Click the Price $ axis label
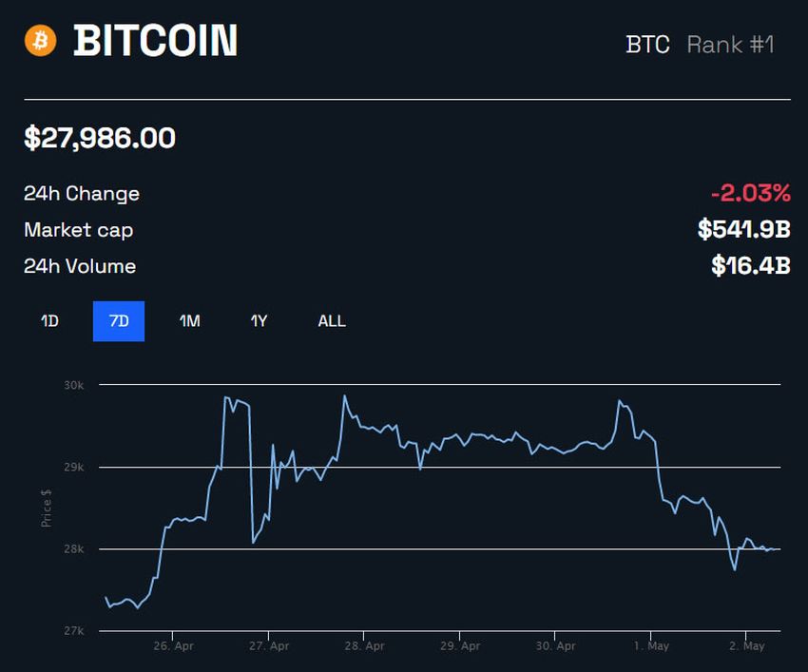The height and width of the screenshot is (672, 808). pos(47,508)
